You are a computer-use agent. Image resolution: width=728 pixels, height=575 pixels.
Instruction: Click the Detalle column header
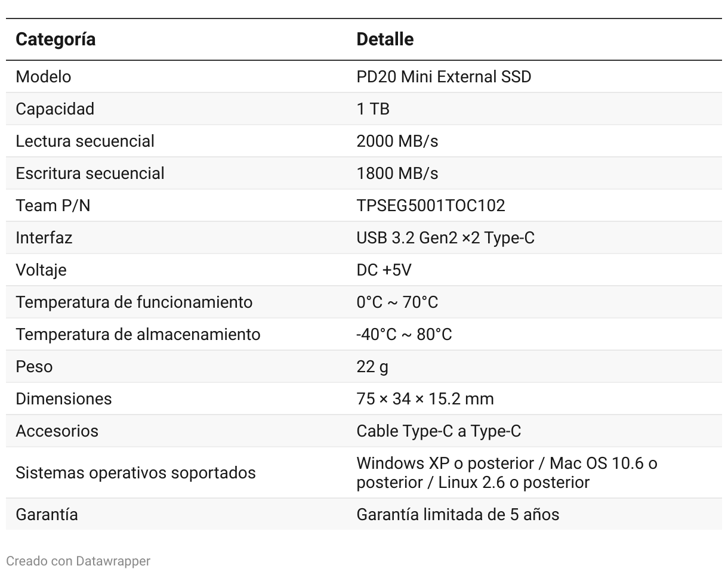pyautogui.click(x=385, y=39)
